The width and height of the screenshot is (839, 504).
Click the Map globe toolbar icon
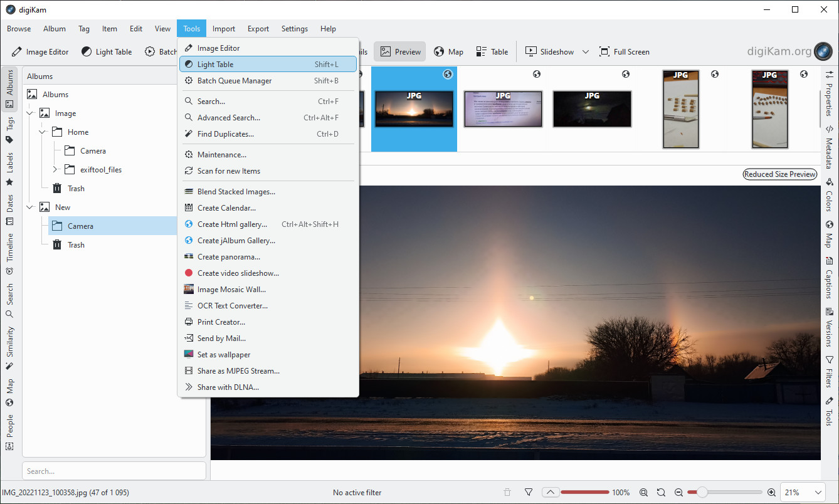click(448, 52)
